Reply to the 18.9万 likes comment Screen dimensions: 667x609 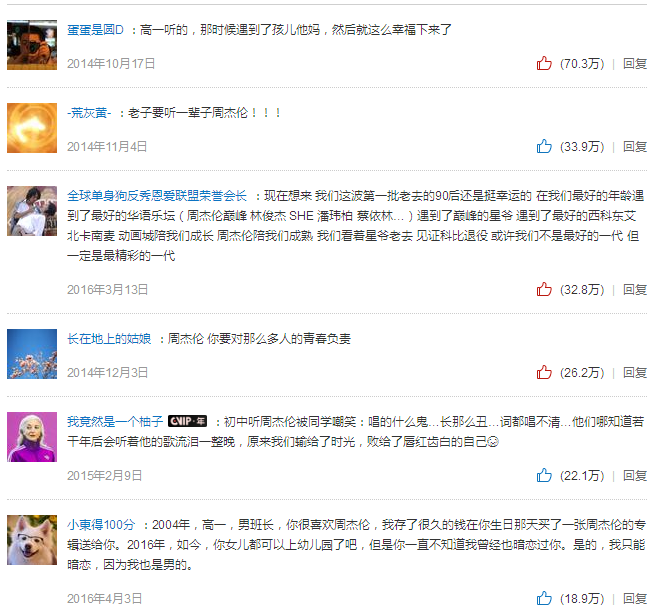click(x=635, y=599)
